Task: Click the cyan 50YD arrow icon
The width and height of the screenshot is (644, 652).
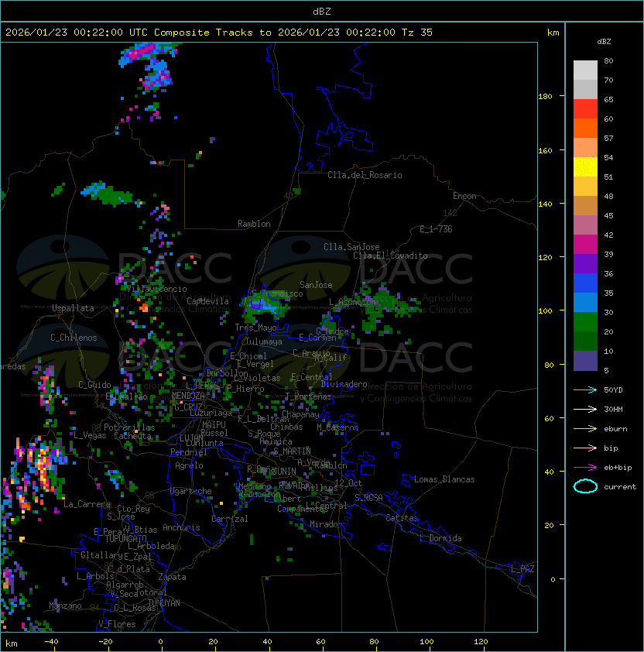Action: [585, 389]
